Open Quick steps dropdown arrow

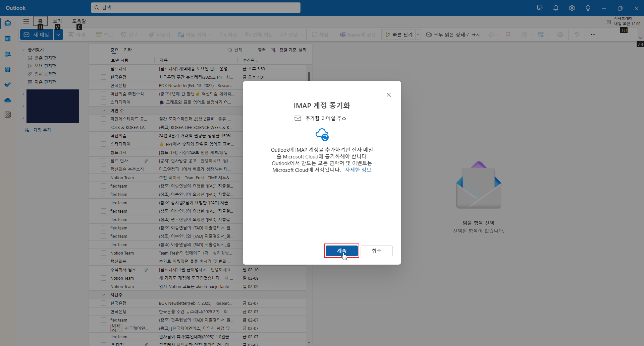tap(418, 34)
